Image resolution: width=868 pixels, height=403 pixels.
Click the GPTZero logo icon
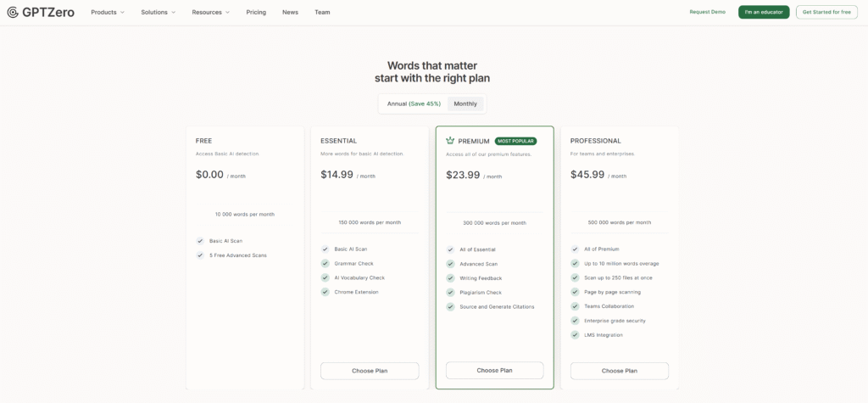[x=12, y=12]
